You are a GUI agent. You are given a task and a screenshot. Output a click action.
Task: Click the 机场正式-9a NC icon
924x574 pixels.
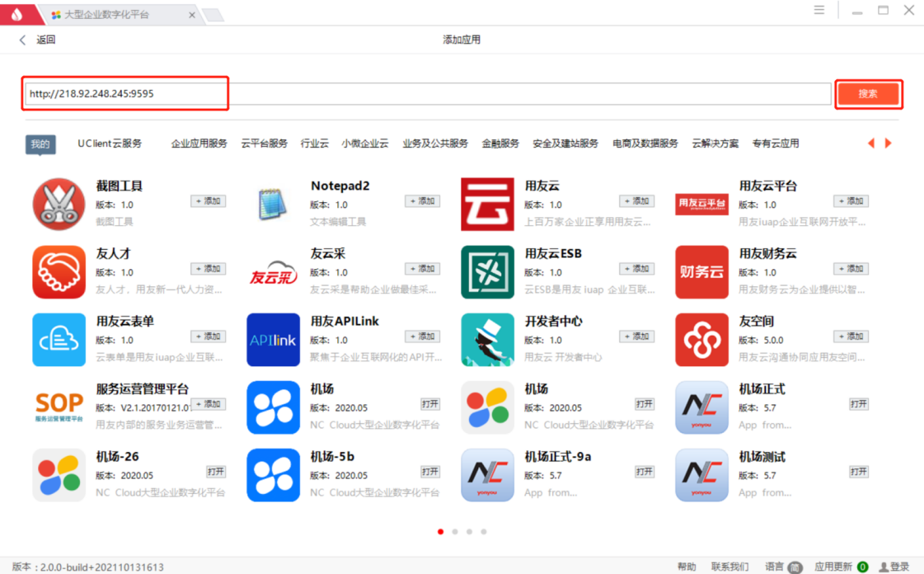[x=487, y=475]
